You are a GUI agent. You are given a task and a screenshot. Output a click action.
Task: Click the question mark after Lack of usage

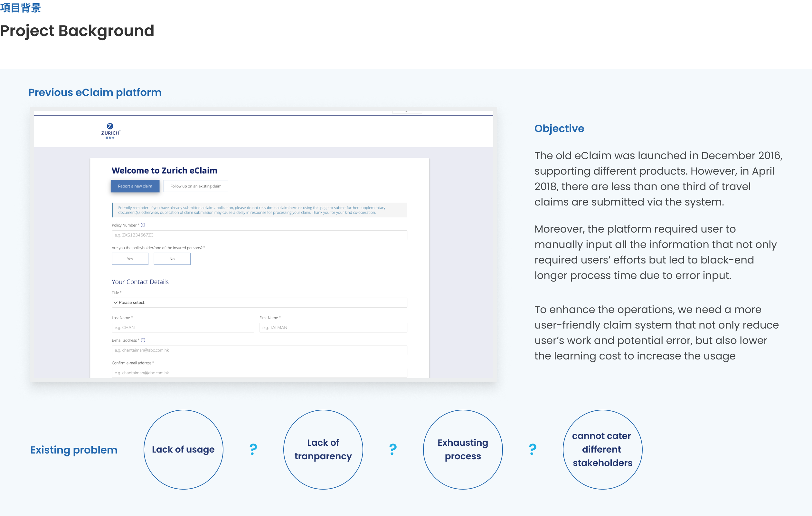click(x=253, y=449)
